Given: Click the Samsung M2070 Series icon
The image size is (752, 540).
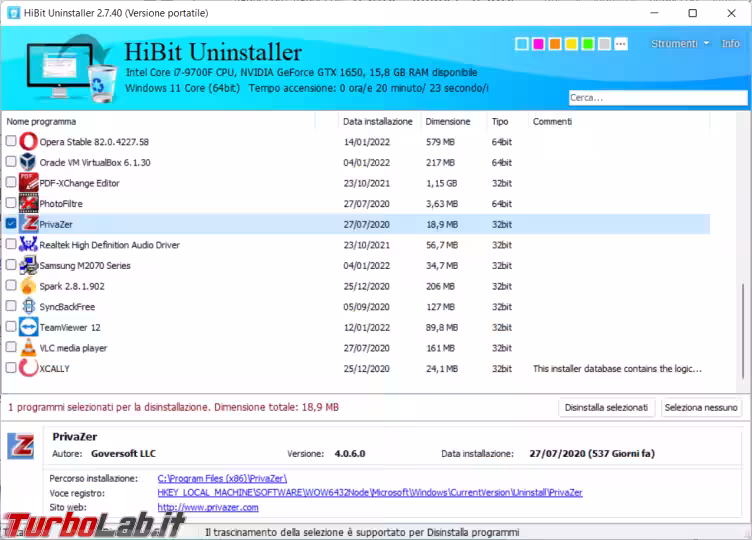Looking at the screenshot, I should [x=28, y=265].
